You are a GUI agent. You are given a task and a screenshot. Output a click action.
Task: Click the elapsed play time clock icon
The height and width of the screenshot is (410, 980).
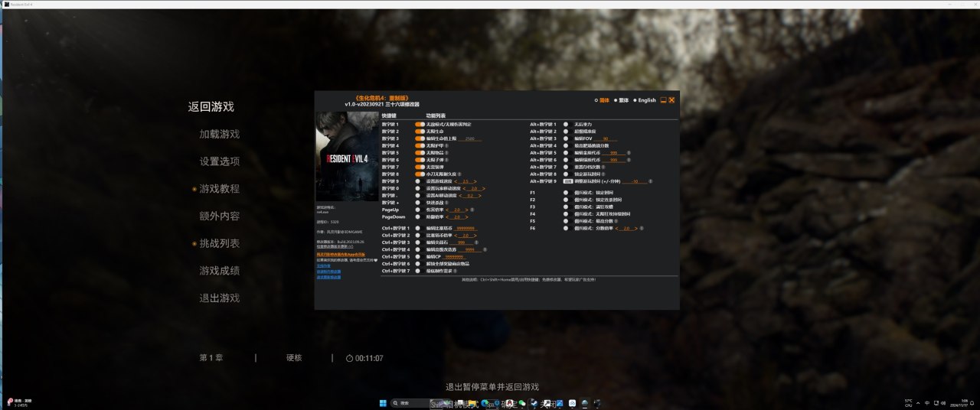pyautogui.click(x=349, y=358)
